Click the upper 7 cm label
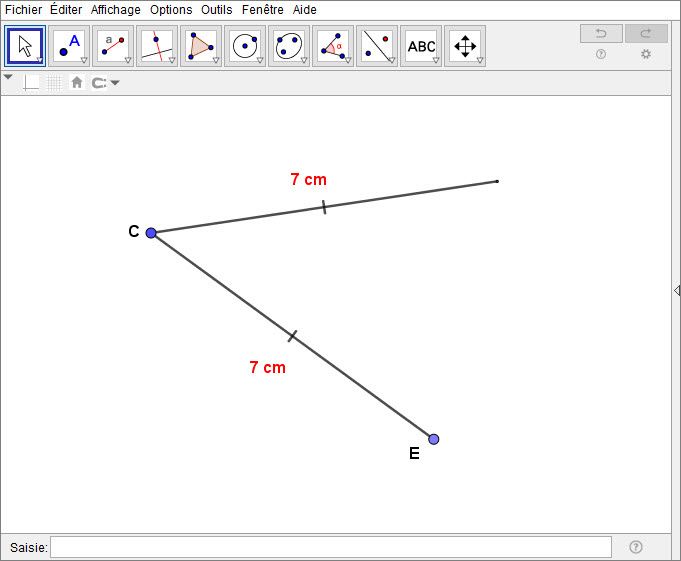Viewport: 681px width, 561px height. tap(309, 179)
